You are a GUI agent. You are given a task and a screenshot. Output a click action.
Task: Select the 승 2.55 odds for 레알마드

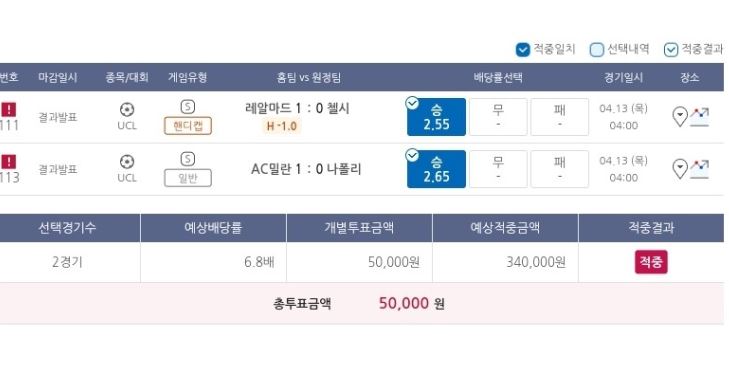437,117
